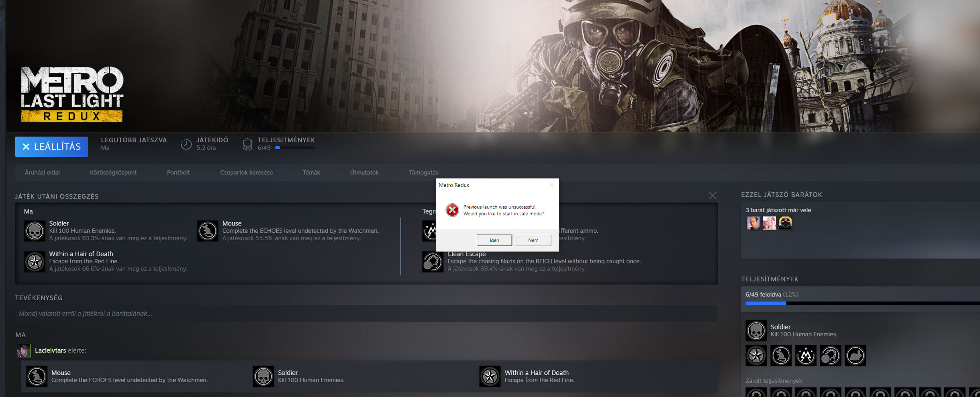Image resolution: width=980 pixels, height=397 pixels.
Task: Click the 12% progress bar in Teljesítmények panel
Action: click(x=863, y=303)
